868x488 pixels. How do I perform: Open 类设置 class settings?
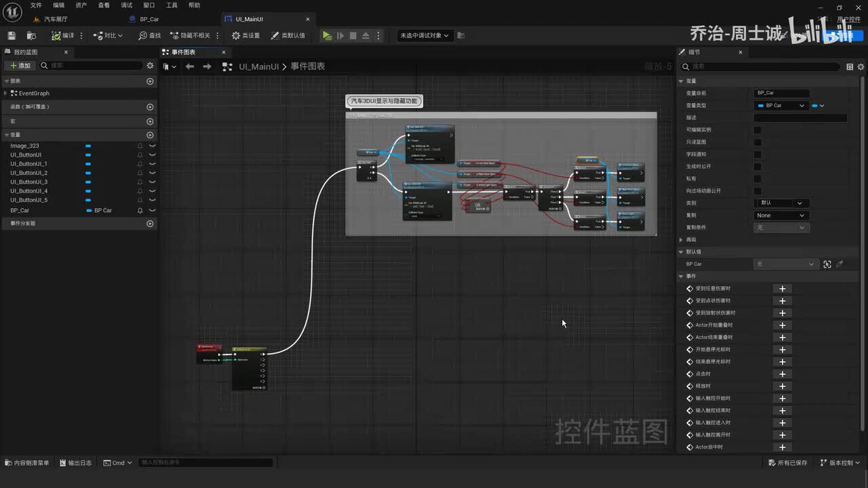pyautogui.click(x=246, y=35)
